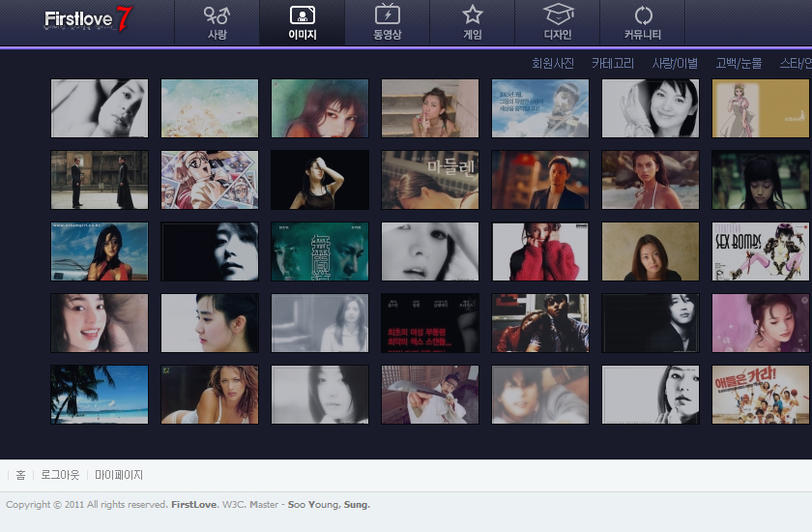
Task: Open the SEX BOMBS poster thumbnail
Action: click(x=760, y=251)
